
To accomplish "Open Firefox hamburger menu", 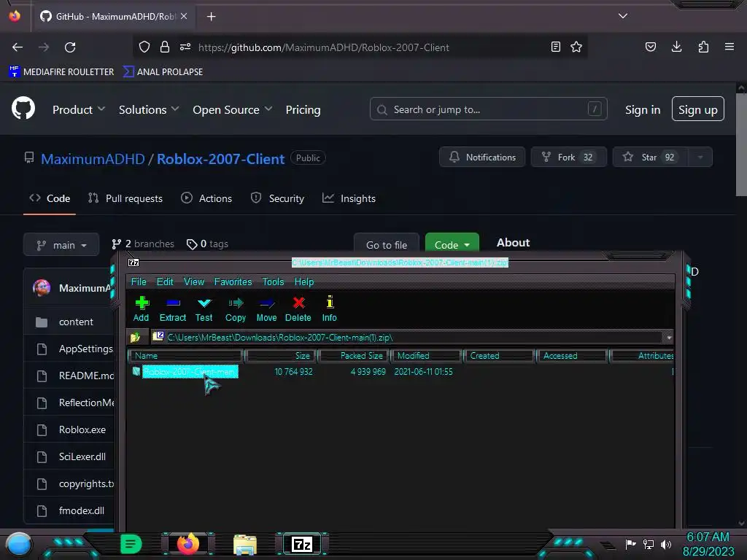I will point(729,47).
